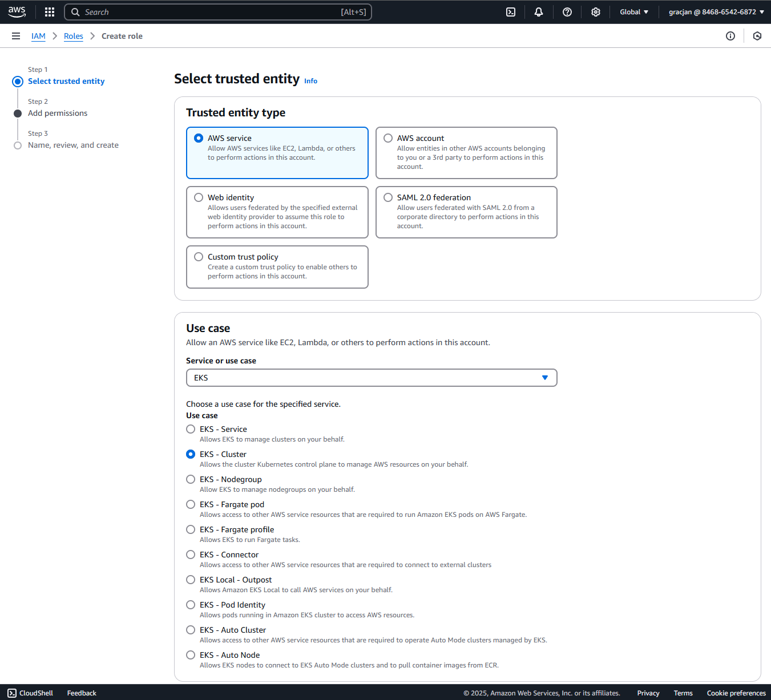Viewport: 771px width, 700px height.
Task: Open the Privacy link in the footer
Action: click(x=648, y=693)
